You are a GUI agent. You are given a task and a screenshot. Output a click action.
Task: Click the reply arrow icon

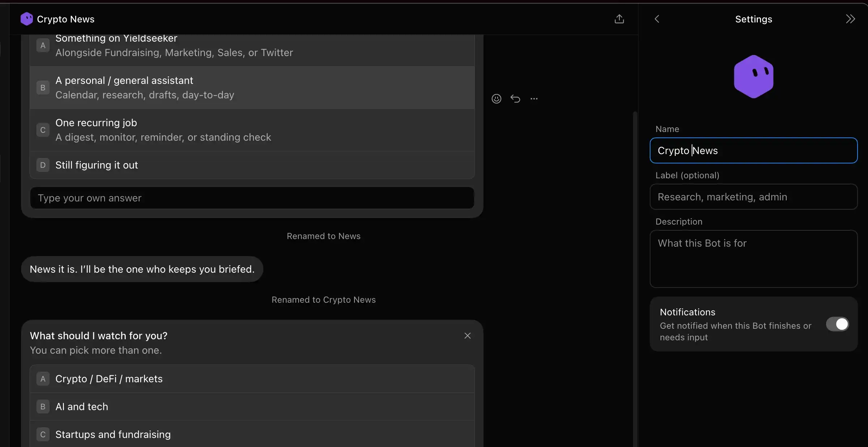(x=515, y=98)
